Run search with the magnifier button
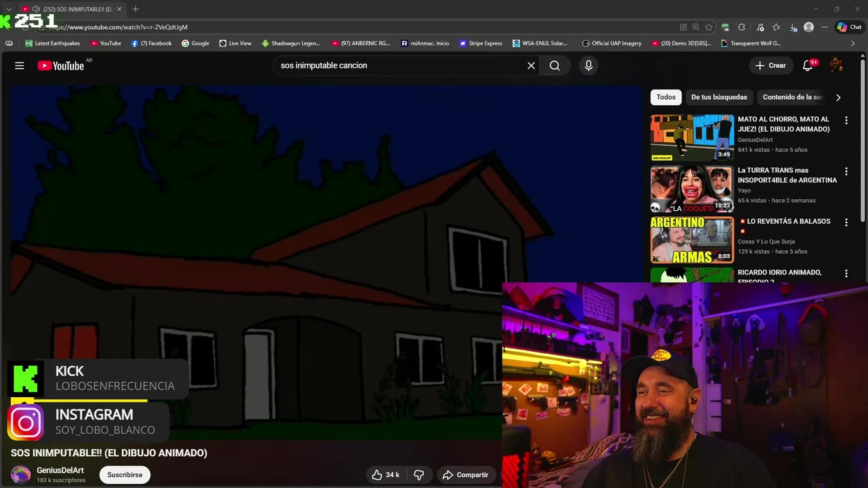Viewport: 868px width, 488px height. point(555,66)
